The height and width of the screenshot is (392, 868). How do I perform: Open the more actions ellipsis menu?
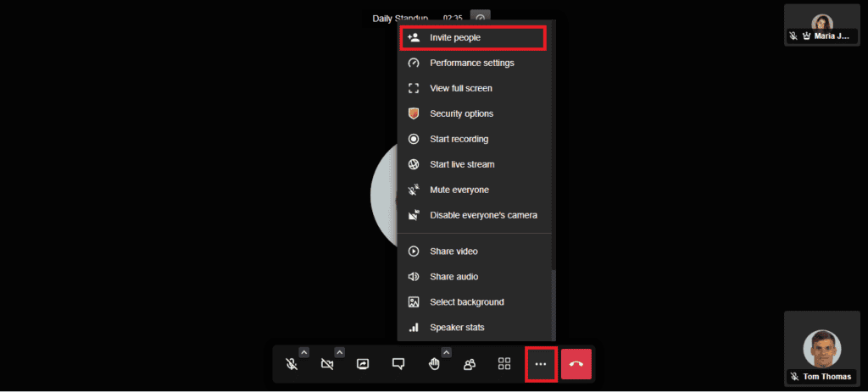coord(540,364)
